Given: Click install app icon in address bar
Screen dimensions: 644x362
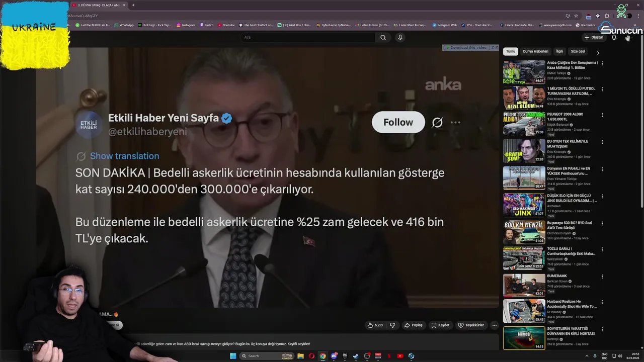Looking at the screenshot, I should tap(568, 16).
